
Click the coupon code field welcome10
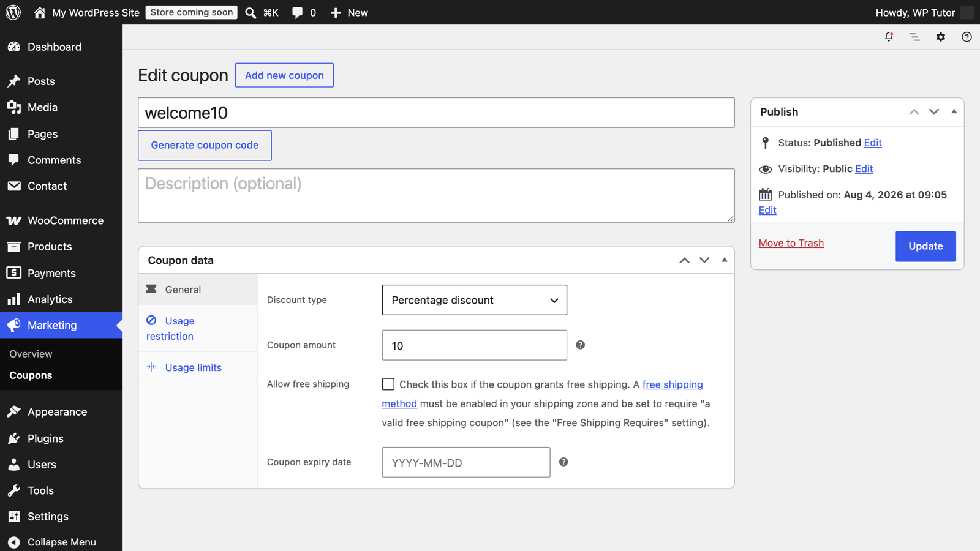(x=436, y=113)
